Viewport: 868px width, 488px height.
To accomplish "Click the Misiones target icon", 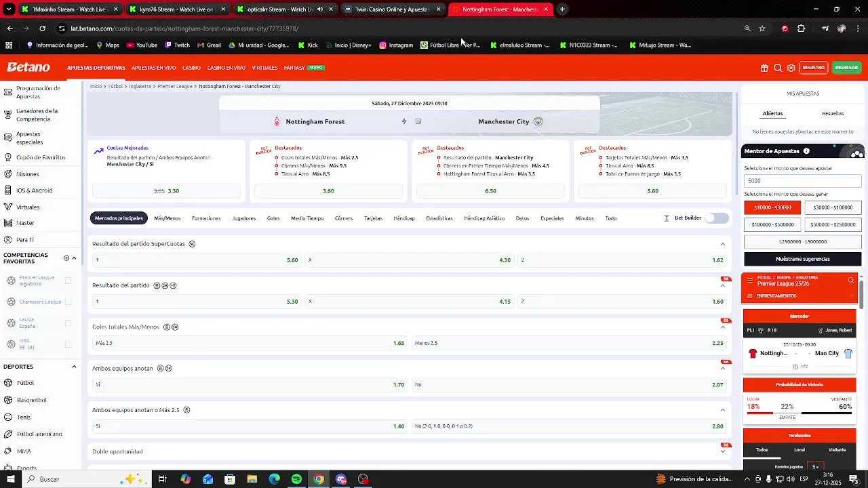I will click(8, 174).
